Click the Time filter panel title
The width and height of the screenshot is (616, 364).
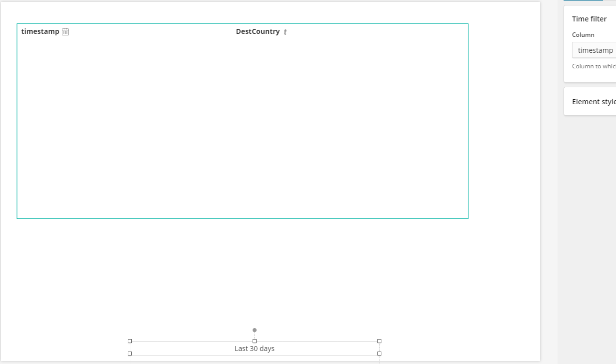click(x=589, y=18)
